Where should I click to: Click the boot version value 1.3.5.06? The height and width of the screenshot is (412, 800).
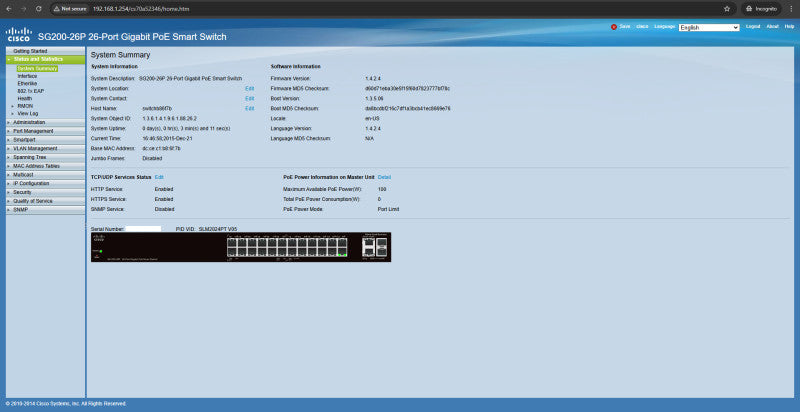(x=374, y=98)
